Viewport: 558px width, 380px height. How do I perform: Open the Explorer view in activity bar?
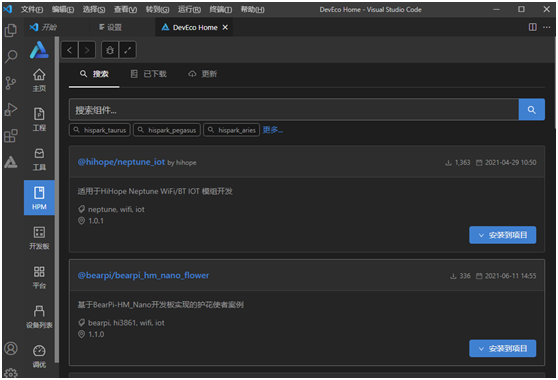(x=11, y=30)
